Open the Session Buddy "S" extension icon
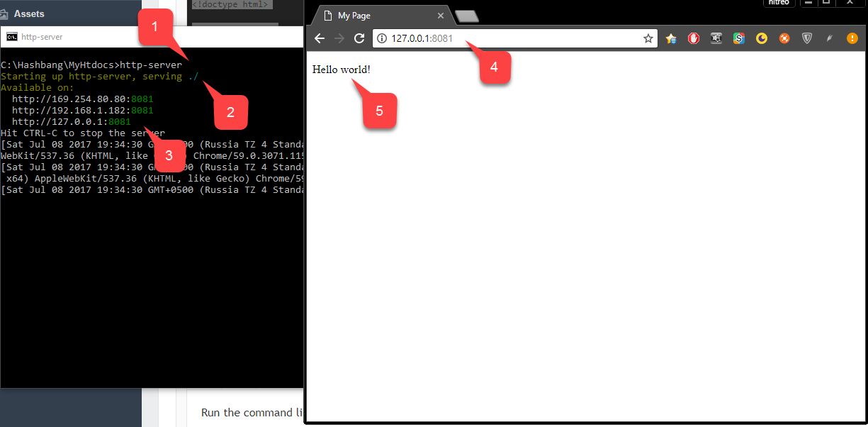Screen dimensions: 868x427 738,38
